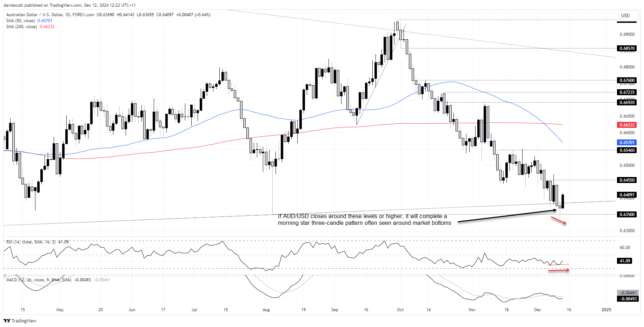Click the RSI value 41.09 label

[x=625, y=261]
